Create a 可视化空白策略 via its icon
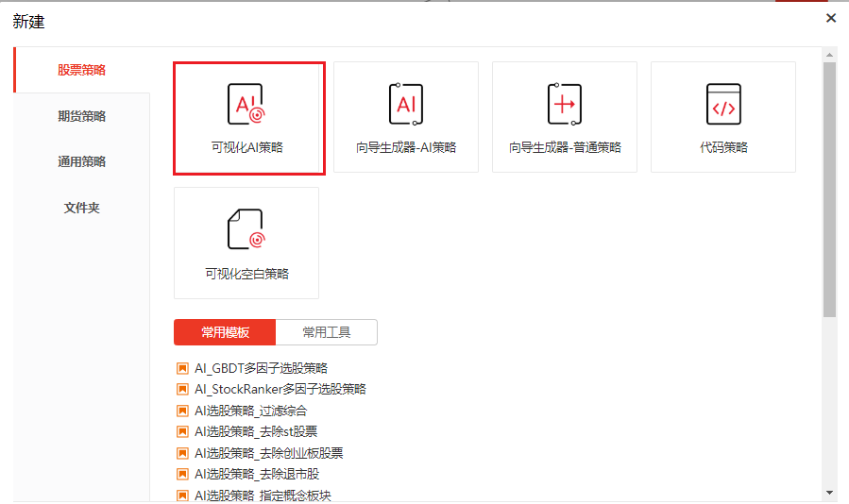Screen dimensions: 849x504 (x=246, y=229)
